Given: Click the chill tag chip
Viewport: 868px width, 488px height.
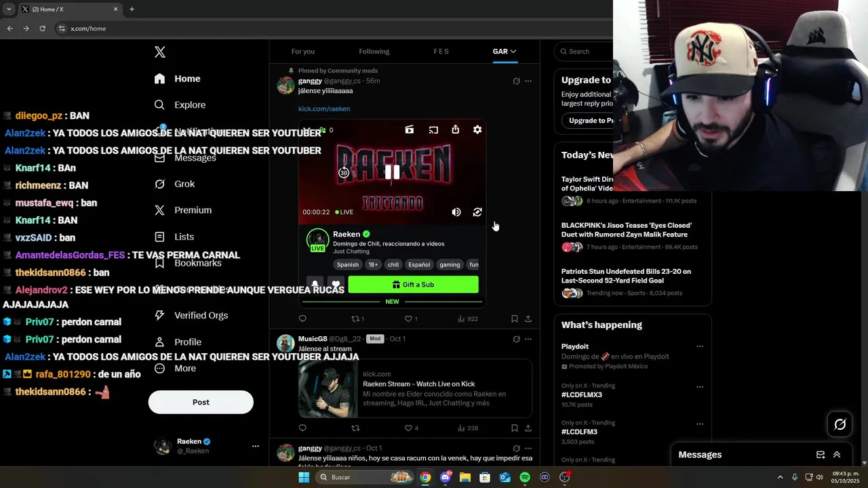Looking at the screenshot, I should (x=393, y=265).
